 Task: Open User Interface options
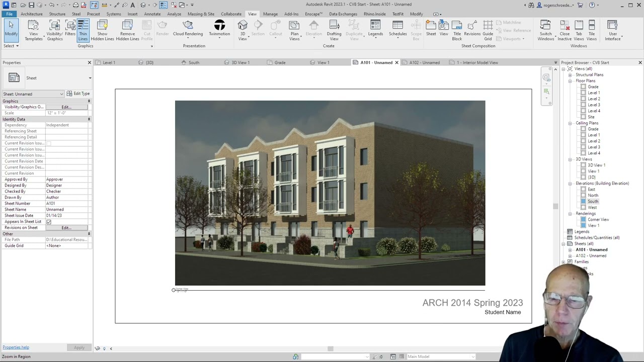613,30
